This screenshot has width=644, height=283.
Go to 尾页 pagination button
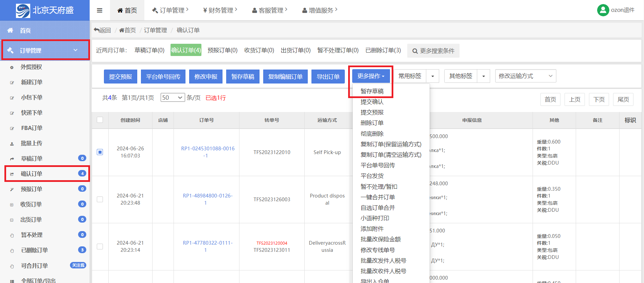click(623, 99)
